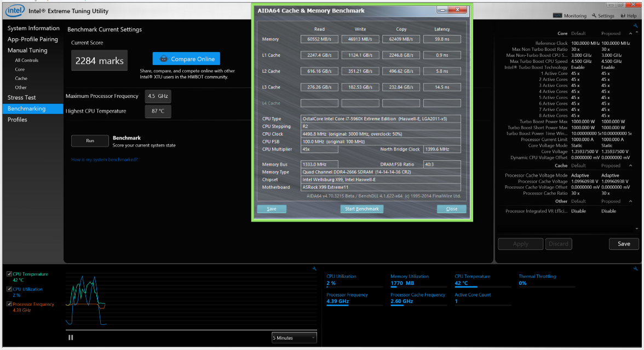Click the wrench icon in the proposed settings panel
The width and height of the screenshot is (644, 350).
[635, 25]
